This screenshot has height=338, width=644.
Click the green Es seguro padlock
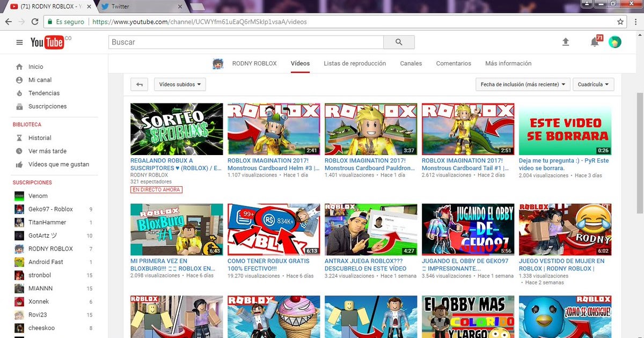50,22
